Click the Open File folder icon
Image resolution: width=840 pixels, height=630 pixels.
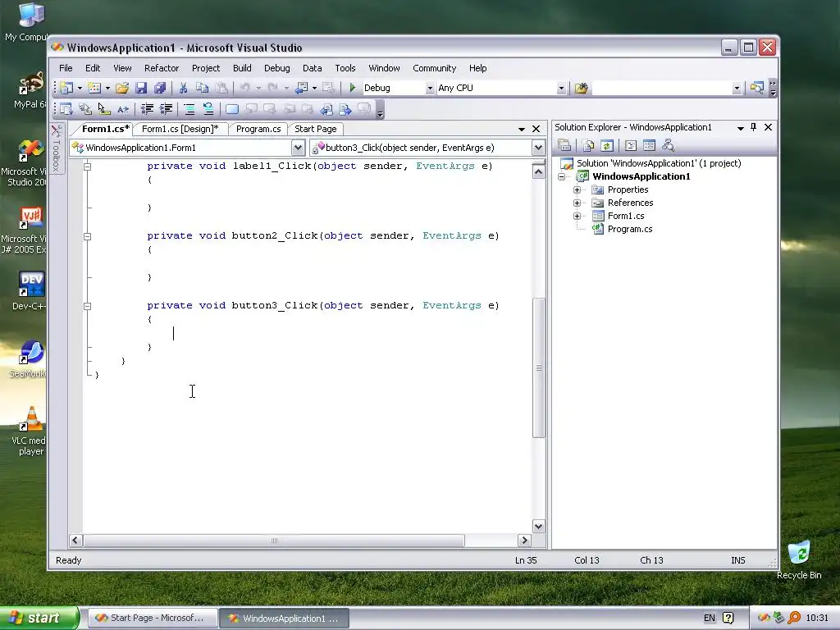pos(122,88)
